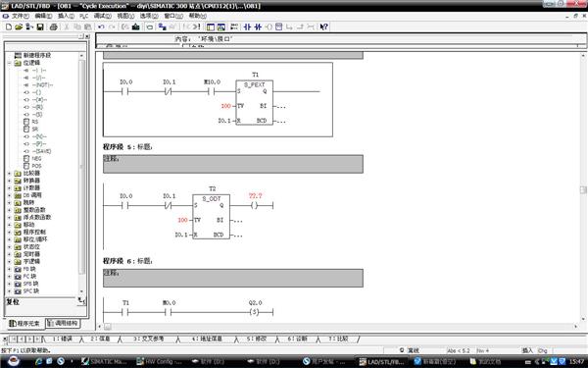Click the Download to PLC icon
Image resolution: width=588 pixels, height=368 pixels.
click(x=136, y=26)
